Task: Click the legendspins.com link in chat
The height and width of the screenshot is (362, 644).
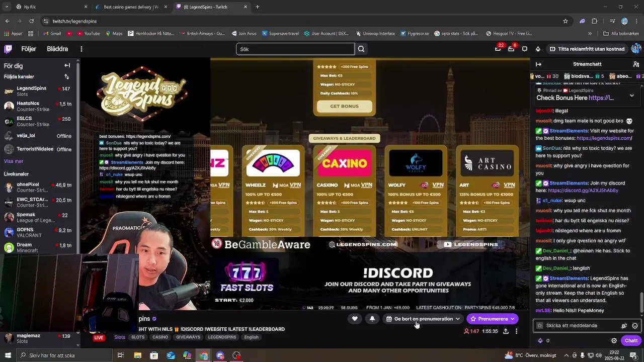Action: pyautogui.click(x=605, y=138)
